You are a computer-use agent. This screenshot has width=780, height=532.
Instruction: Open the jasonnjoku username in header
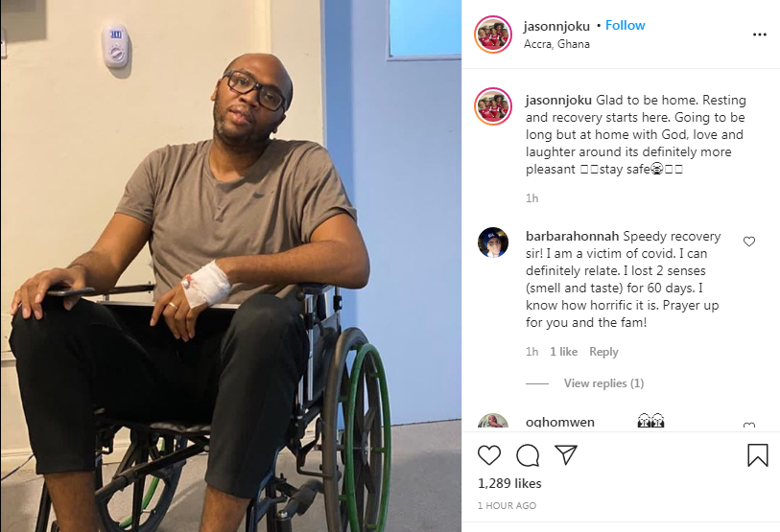pyautogui.click(x=556, y=26)
